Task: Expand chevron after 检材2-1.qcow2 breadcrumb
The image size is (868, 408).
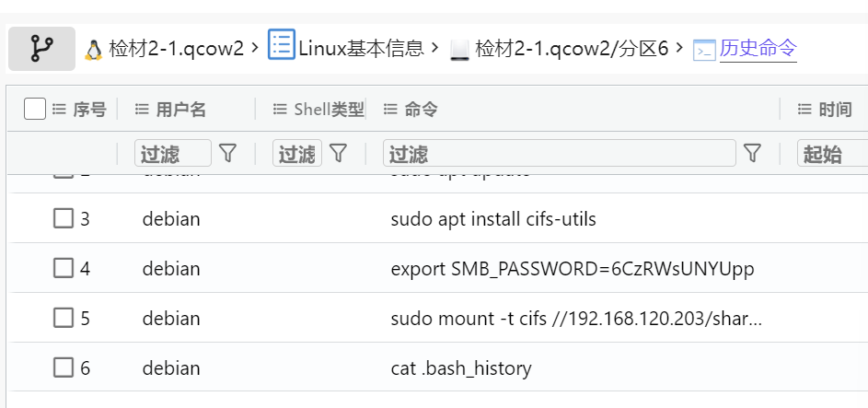Action: click(255, 48)
